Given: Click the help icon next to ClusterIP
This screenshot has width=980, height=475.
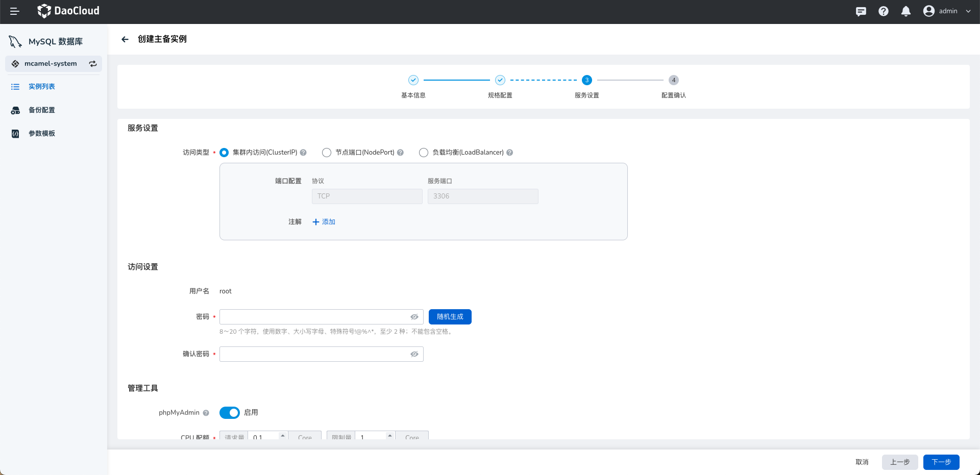Looking at the screenshot, I should [x=303, y=153].
